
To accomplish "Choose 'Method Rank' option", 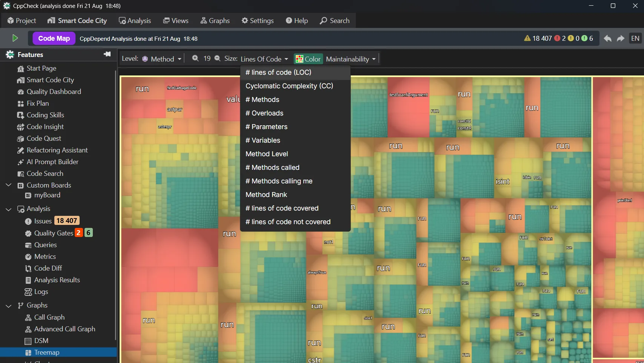I will [x=295, y=195].
